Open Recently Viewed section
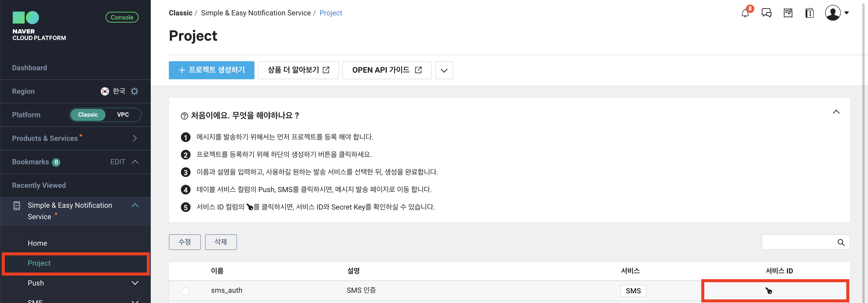 pos(39,185)
